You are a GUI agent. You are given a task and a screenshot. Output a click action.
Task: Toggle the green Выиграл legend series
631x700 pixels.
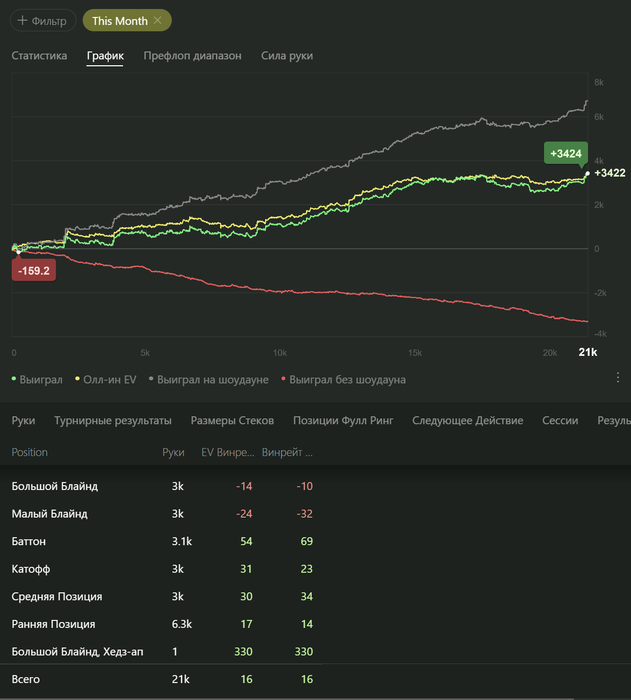(37, 379)
